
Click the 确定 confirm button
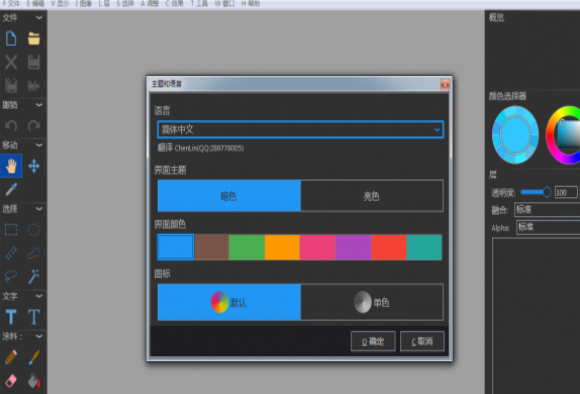point(373,341)
